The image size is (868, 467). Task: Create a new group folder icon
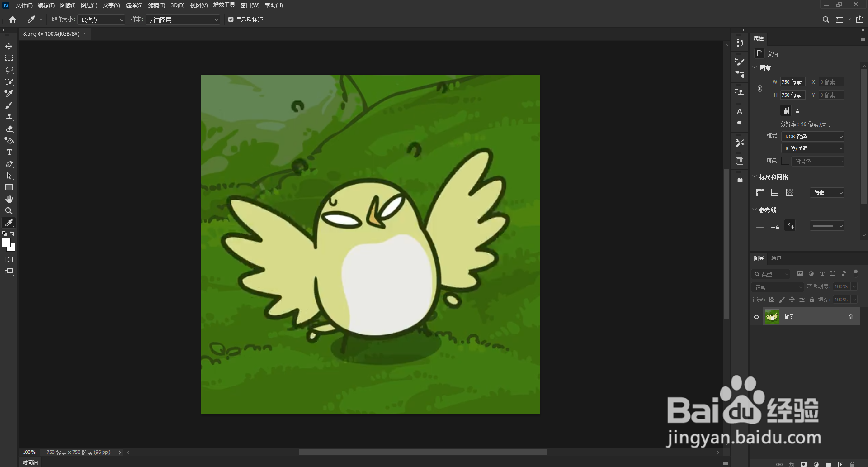828,464
